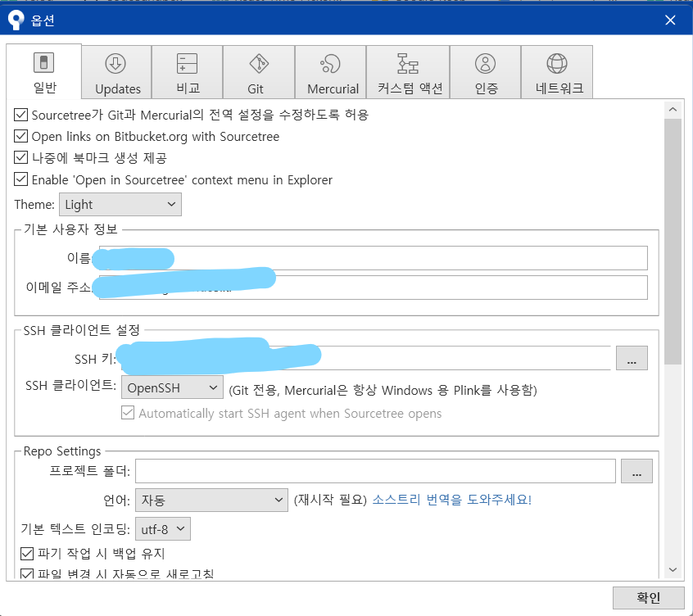This screenshot has height=616, width=693.
Task: Open the Theme dropdown set to Light
Action: point(120,205)
